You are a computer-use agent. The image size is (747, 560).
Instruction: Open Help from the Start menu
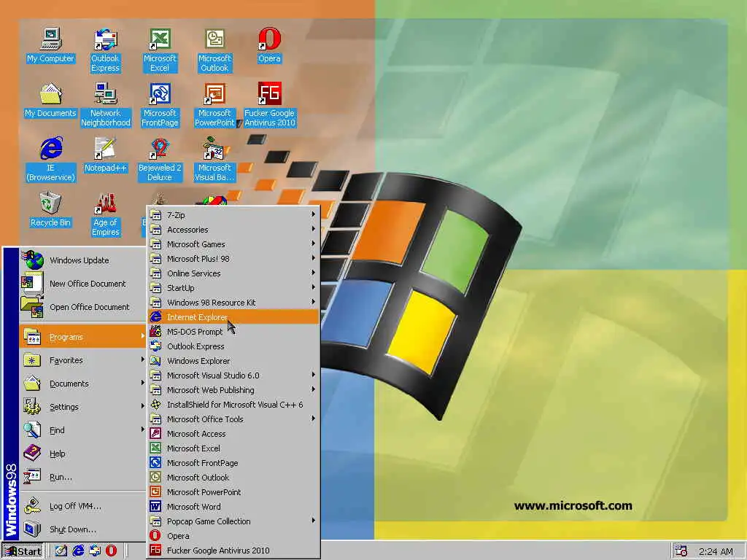click(x=82, y=454)
